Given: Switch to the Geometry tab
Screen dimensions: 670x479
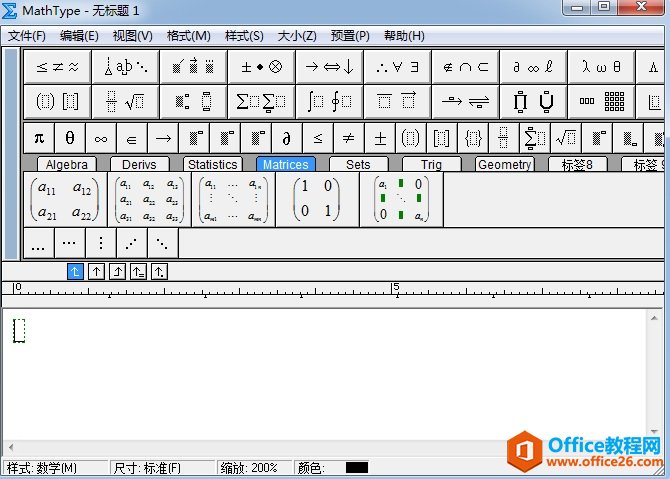Looking at the screenshot, I should click(x=505, y=165).
